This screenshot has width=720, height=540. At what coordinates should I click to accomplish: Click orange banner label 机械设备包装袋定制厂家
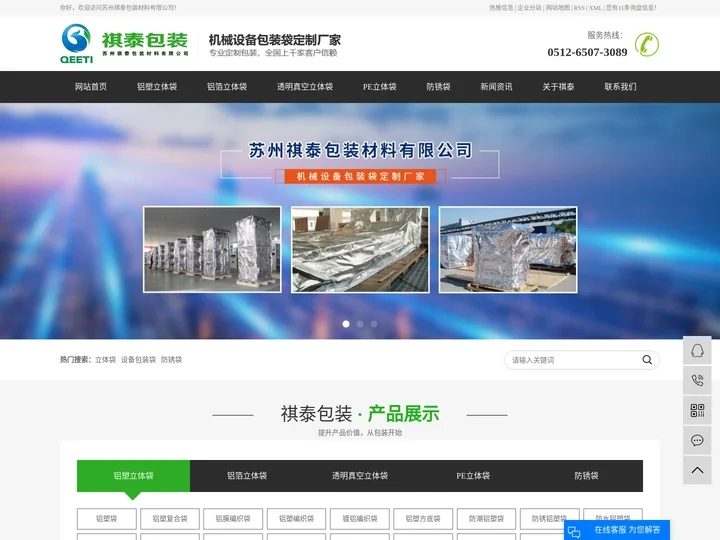[x=360, y=176]
